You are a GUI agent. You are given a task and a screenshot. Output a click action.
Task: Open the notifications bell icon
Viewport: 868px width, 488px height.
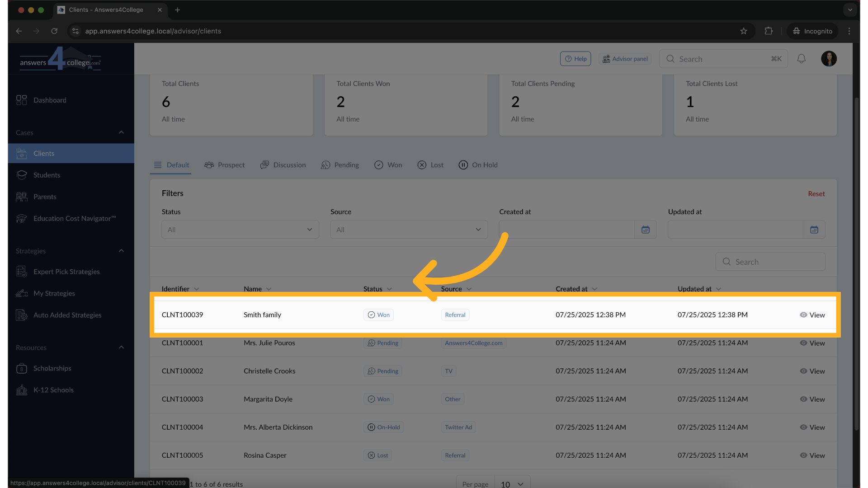pos(801,59)
